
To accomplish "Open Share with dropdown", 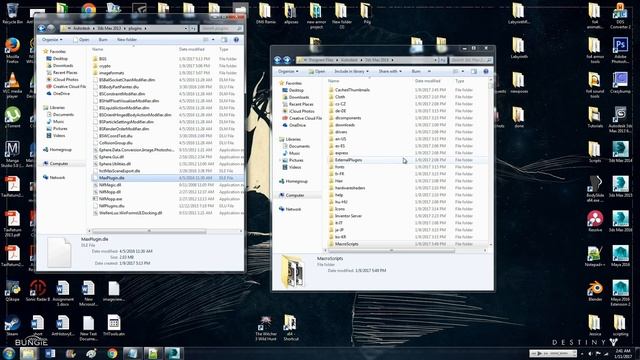I will [x=389, y=71].
